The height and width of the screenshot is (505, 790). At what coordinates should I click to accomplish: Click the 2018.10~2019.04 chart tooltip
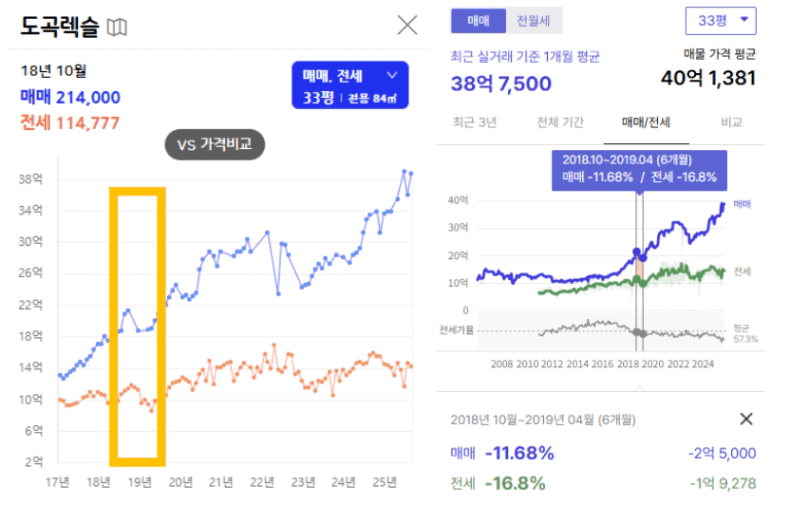point(639,168)
